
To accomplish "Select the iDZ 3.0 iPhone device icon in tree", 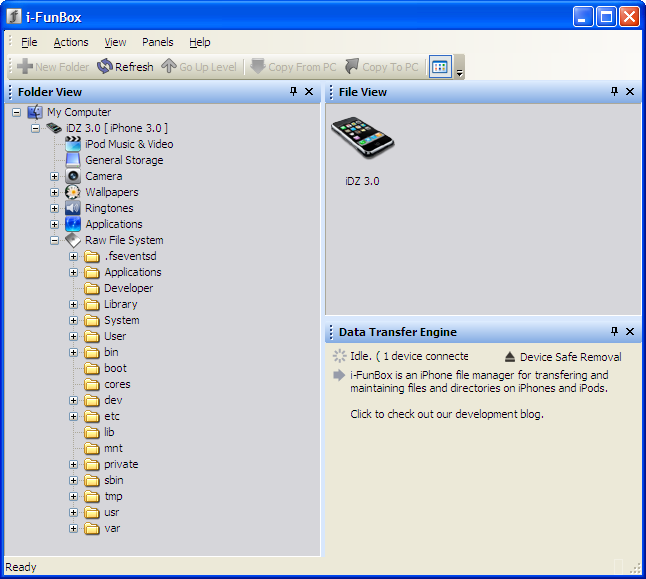I will point(54,128).
